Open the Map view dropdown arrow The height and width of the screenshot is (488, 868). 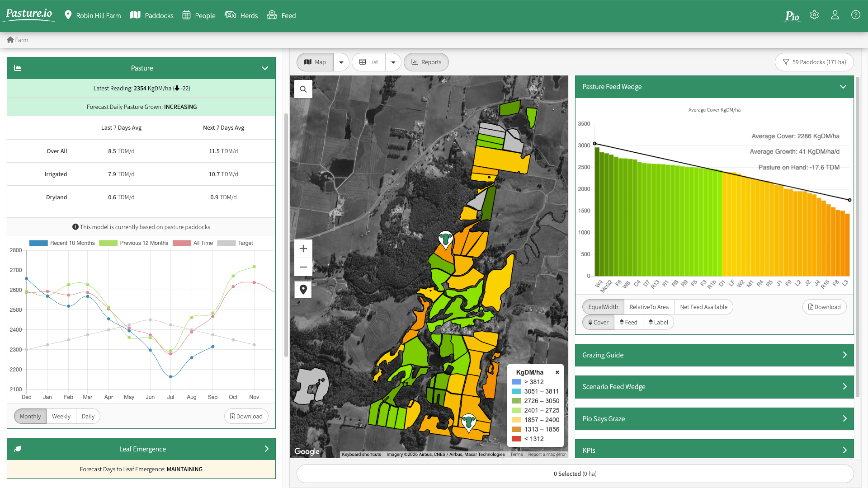(x=341, y=62)
